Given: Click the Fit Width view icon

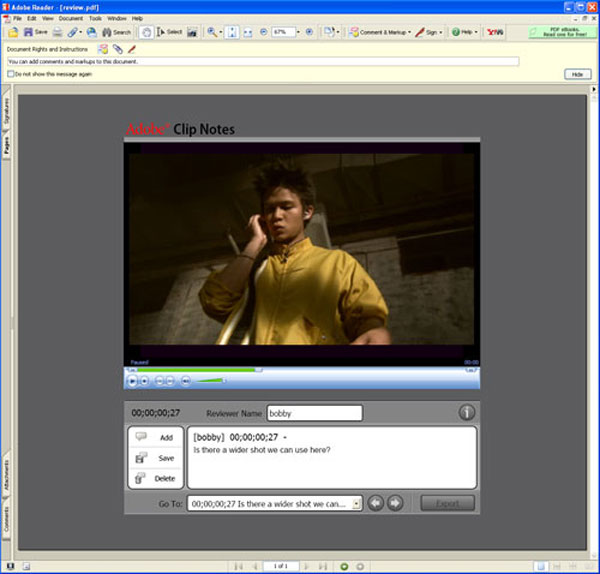Looking at the screenshot, I should pos(248,32).
